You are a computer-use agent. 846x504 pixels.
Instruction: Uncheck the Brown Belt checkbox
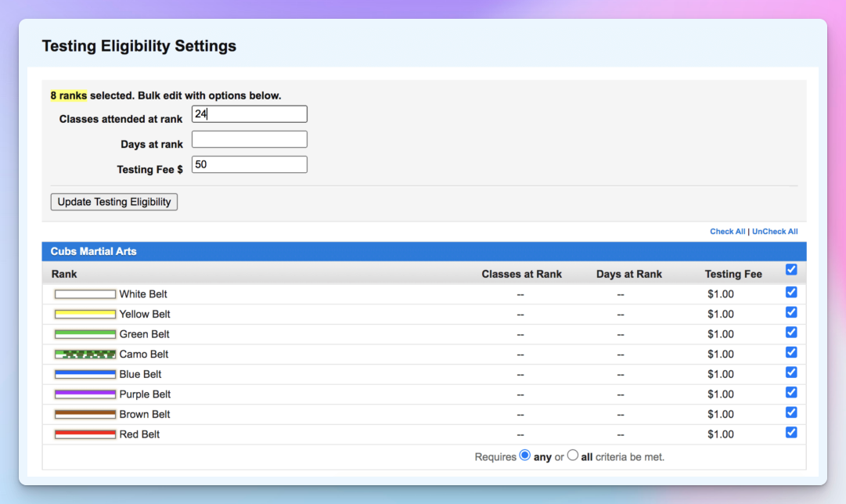[x=791, y=412]
